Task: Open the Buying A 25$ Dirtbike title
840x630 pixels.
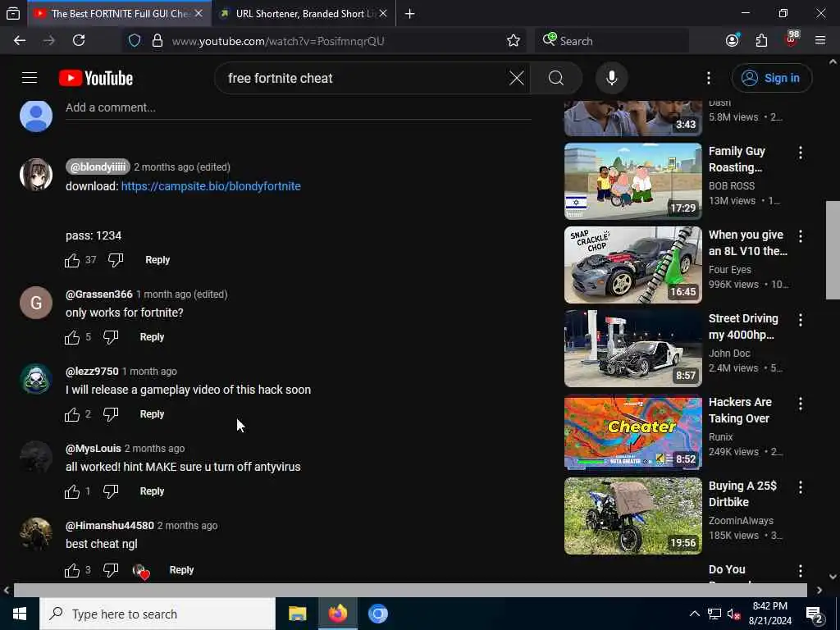Action: (742, 494)
